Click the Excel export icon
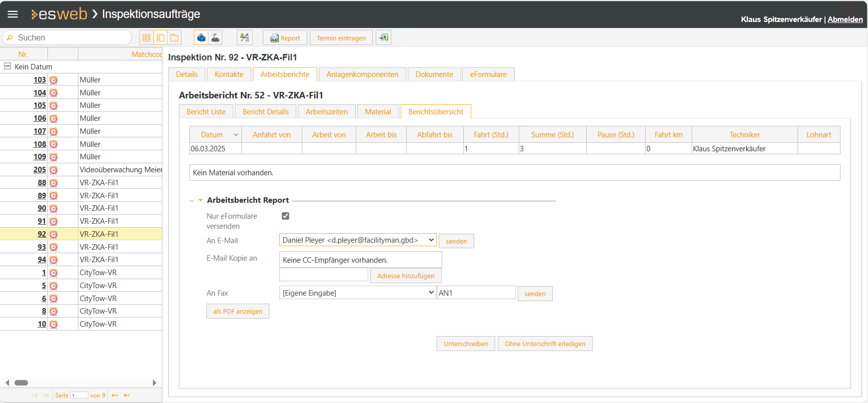This screenshot has width=868, height=403. pyautogui.click(x=383, y=38)
